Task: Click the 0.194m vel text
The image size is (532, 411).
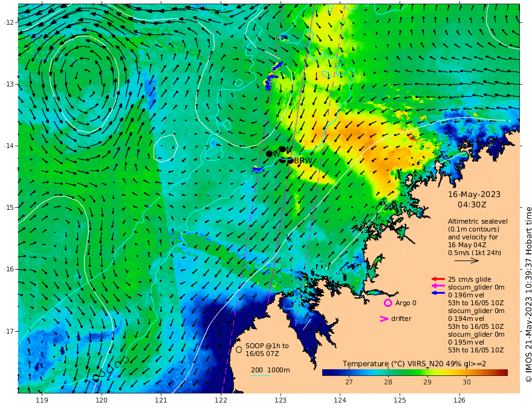Action: (x=466, y=319)
